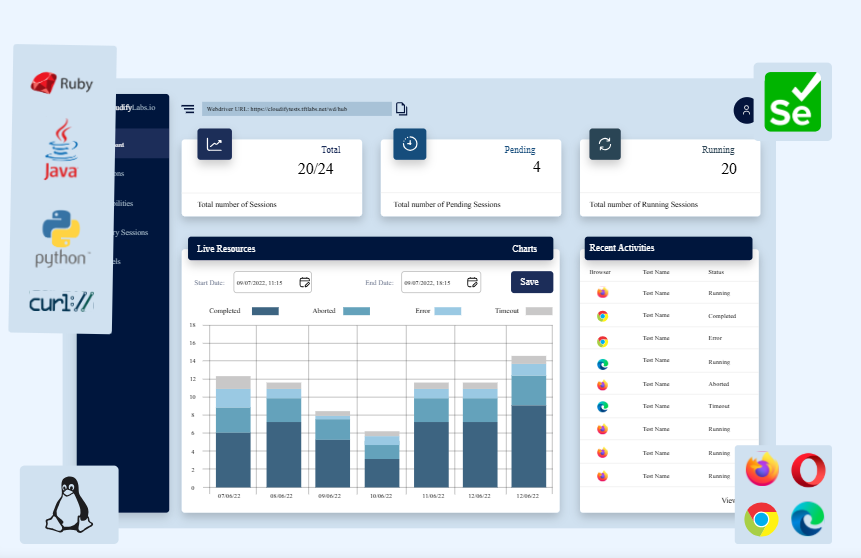Select the Python logo
The width and height of the screenshot is (861, 558).
coord(61,238)
